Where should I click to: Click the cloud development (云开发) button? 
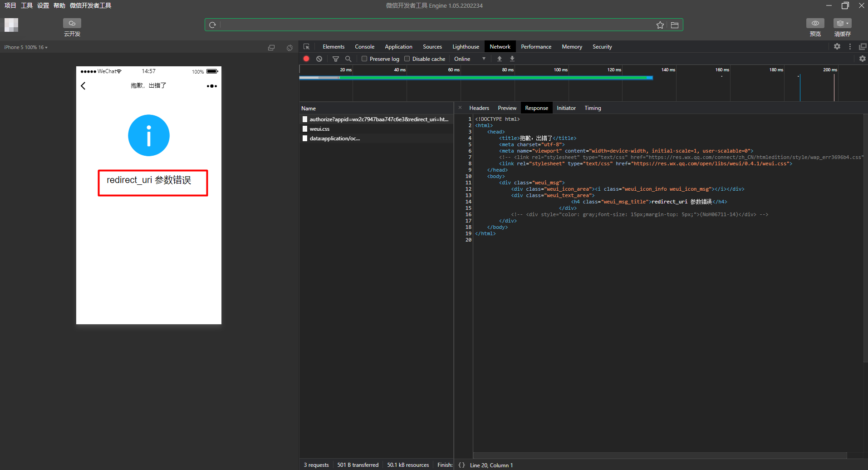72,24
